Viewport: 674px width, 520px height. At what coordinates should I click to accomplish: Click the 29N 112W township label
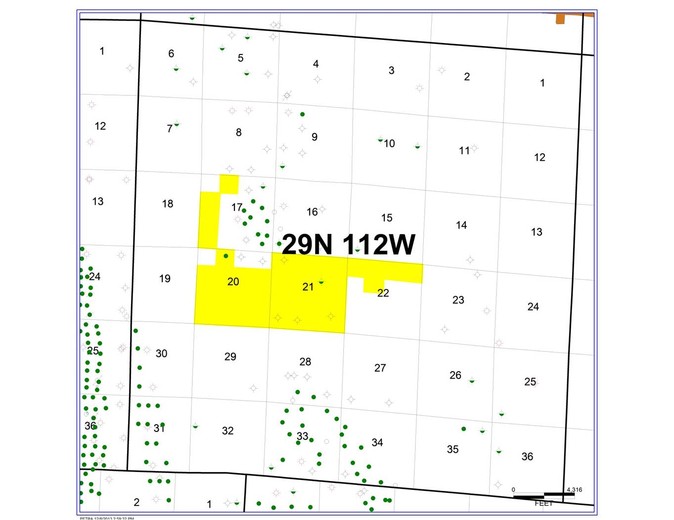point(349,244)
